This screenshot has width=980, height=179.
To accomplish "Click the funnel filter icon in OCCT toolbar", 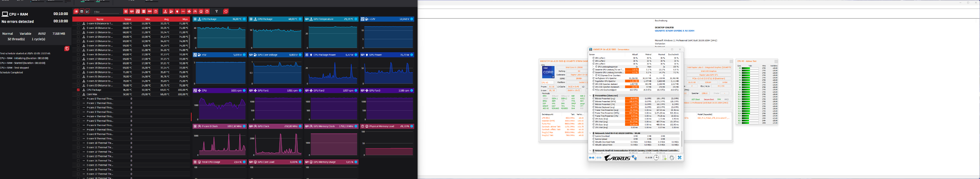I will coord(217,11).
